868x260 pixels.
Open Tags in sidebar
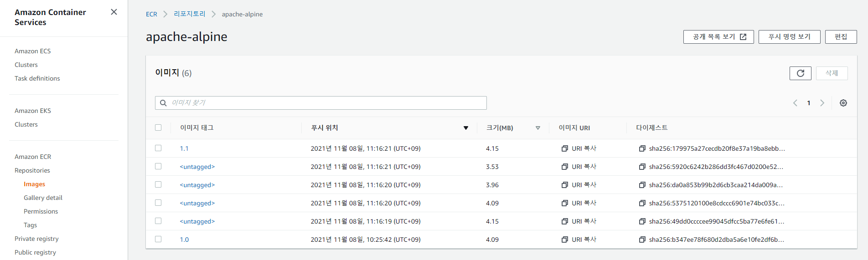click(x=30, y=225)
